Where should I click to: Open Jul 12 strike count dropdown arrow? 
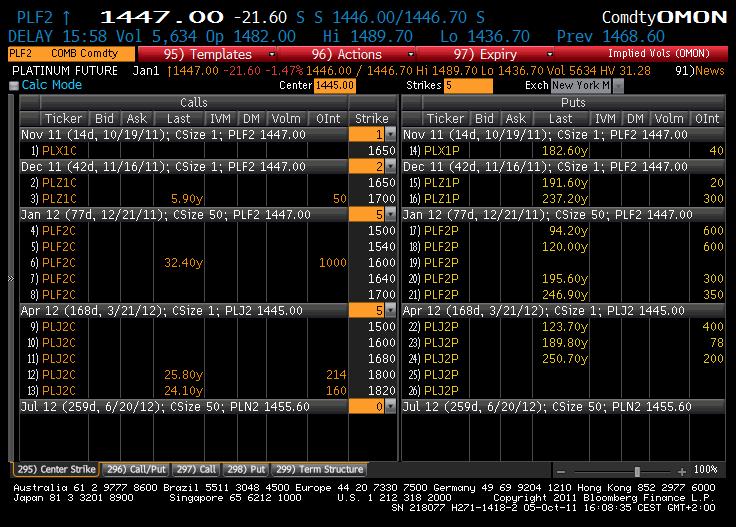point(391,407)
